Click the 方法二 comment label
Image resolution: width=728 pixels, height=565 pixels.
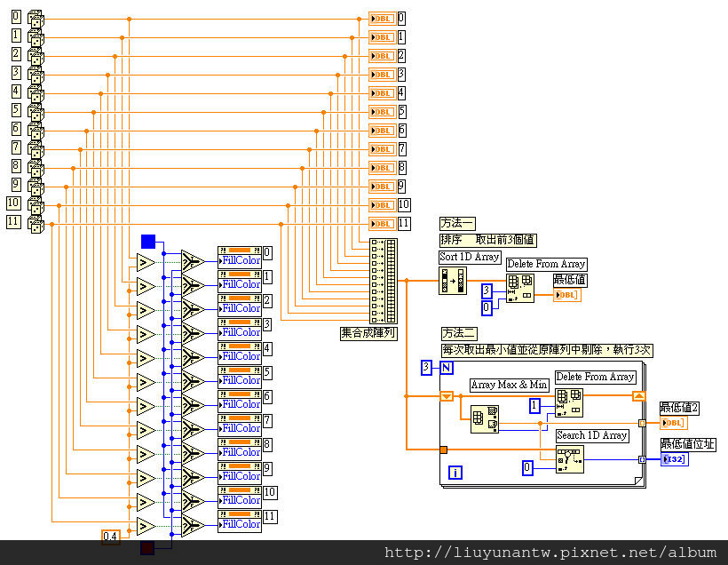point(459,334)
